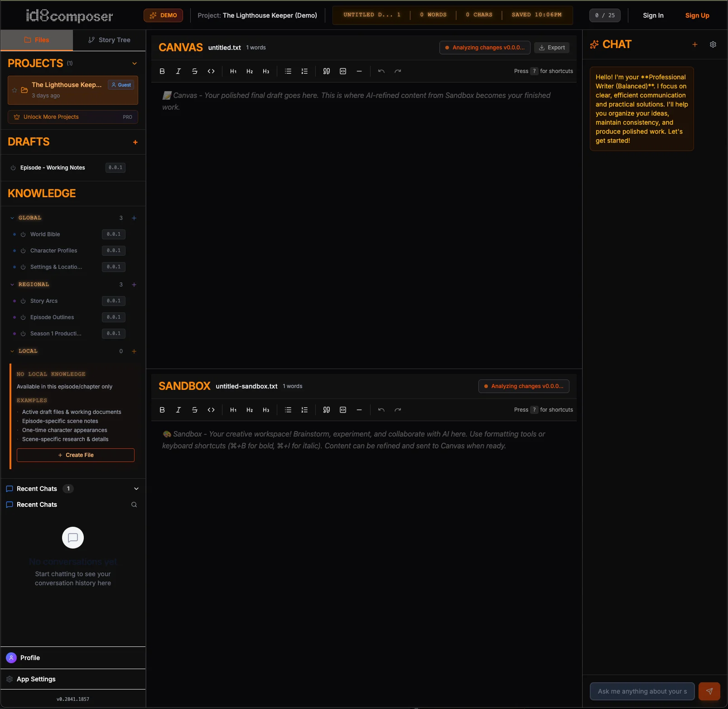Toggle the Episode Outlines knowledge file on
Screen dimensions: 728x709
[23, 317]
